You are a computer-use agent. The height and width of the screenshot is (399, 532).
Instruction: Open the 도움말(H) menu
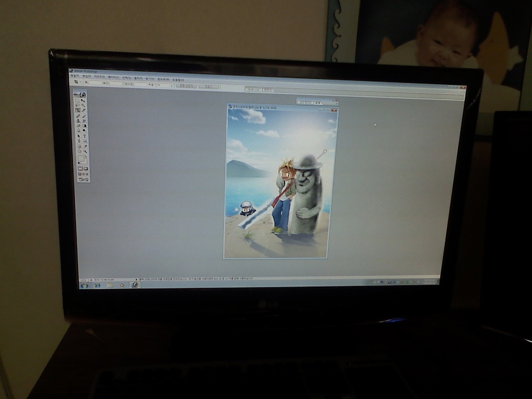click(x=179, y=80)
